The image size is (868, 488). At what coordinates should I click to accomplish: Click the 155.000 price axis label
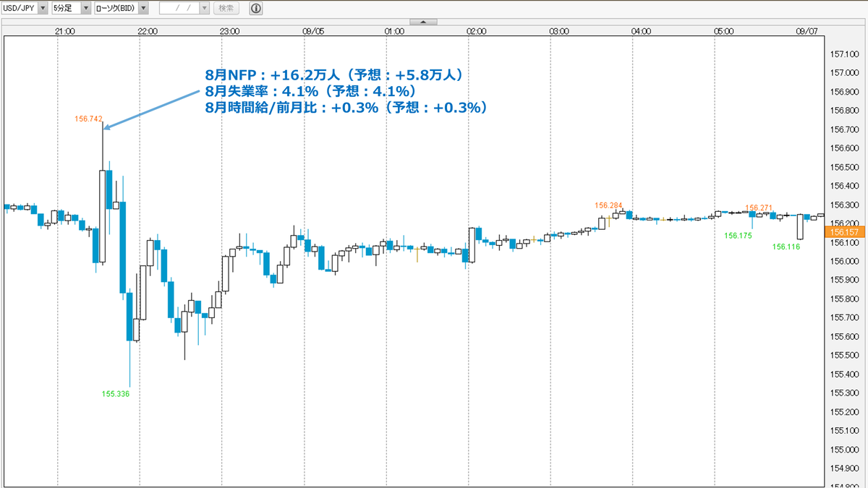[x=844, y=449]
